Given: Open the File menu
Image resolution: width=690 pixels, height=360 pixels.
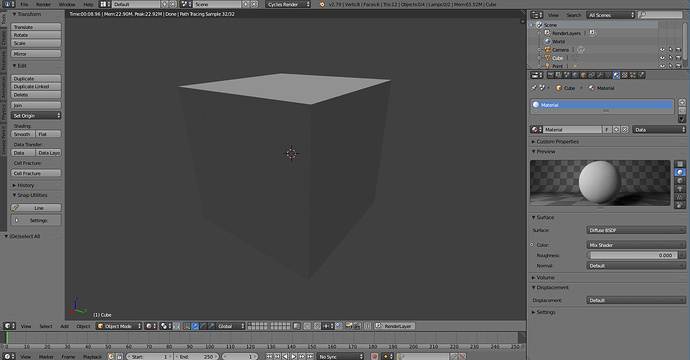Looking at the screenshot, I should click(24, 4).
